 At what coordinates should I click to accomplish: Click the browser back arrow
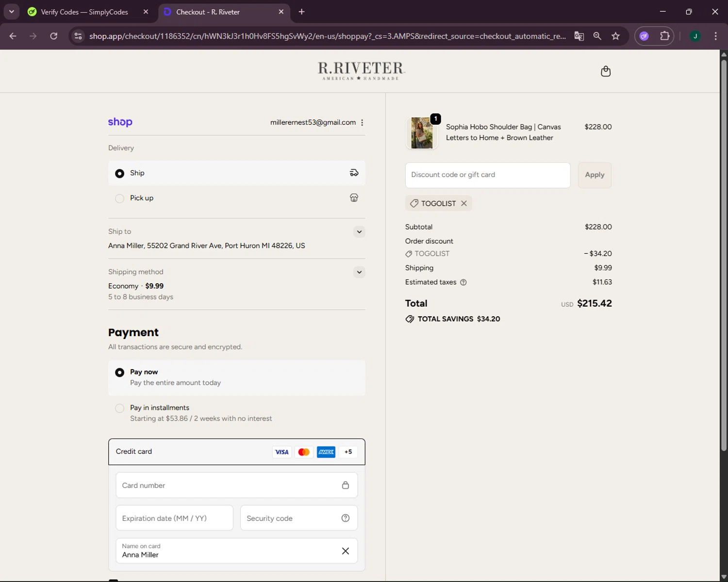coord(13,36)
